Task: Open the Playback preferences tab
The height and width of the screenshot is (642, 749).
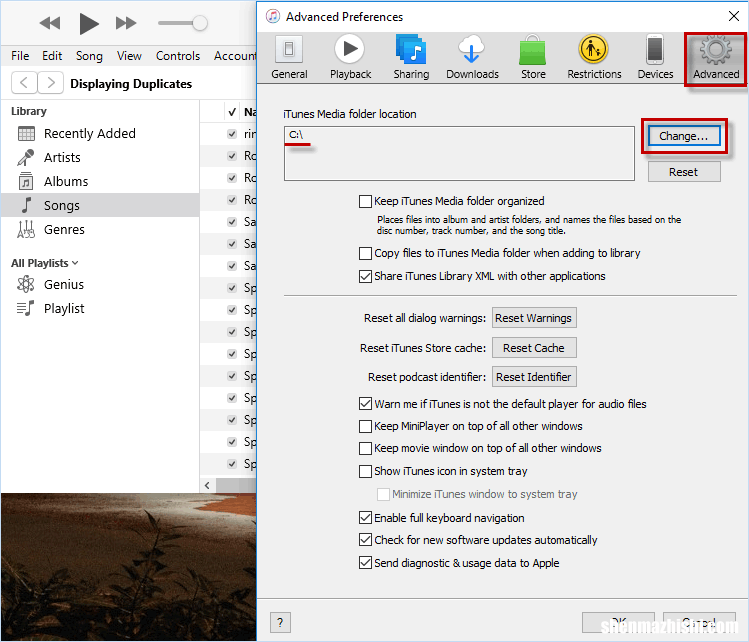Action: coord(350,58)
